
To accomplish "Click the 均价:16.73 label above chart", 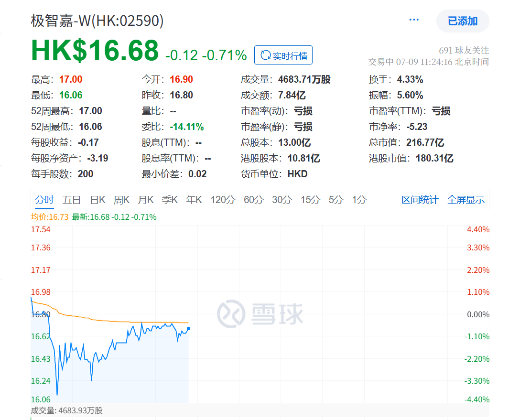I will (x=50, y=217).
